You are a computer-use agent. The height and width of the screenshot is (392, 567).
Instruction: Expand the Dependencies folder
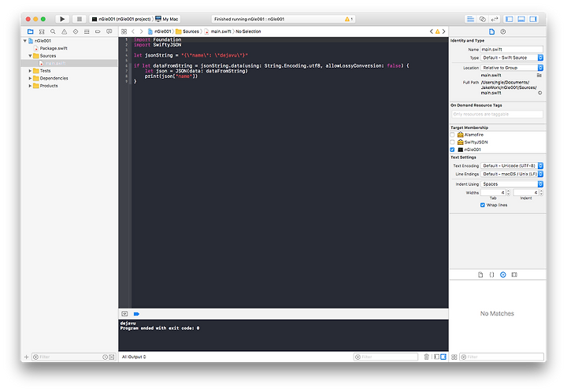tap(30, 79)
